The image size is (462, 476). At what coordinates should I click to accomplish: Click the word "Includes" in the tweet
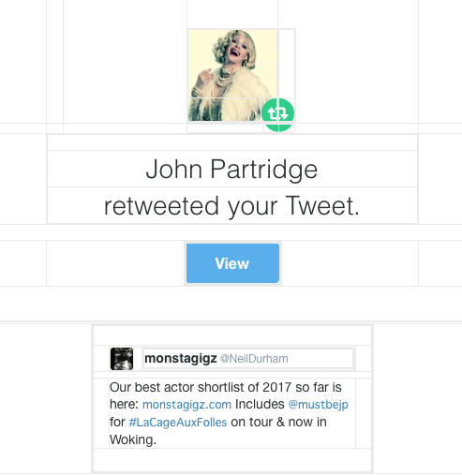pos(260,405)
